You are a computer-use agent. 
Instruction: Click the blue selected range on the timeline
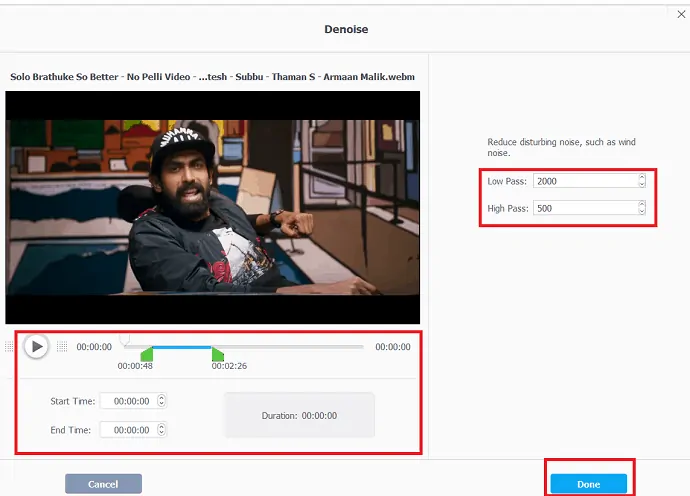[182, 347]
